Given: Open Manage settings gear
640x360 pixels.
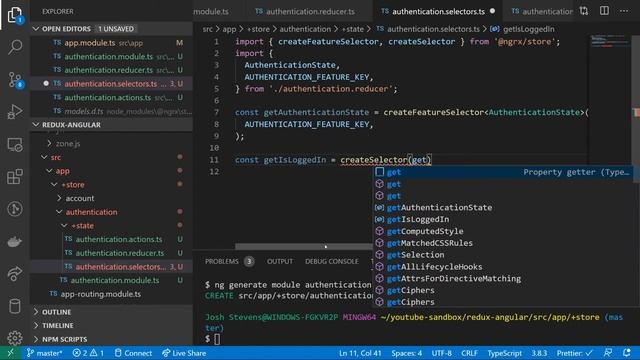Looking at the screenshot, I should [x=15, y=338].
